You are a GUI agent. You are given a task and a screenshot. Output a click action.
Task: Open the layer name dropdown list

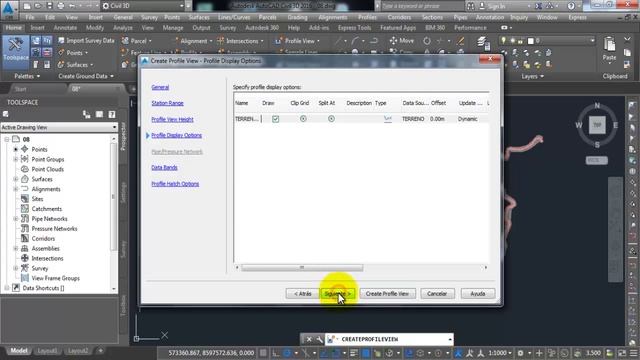pyautogui.click(x=592, y=41)
